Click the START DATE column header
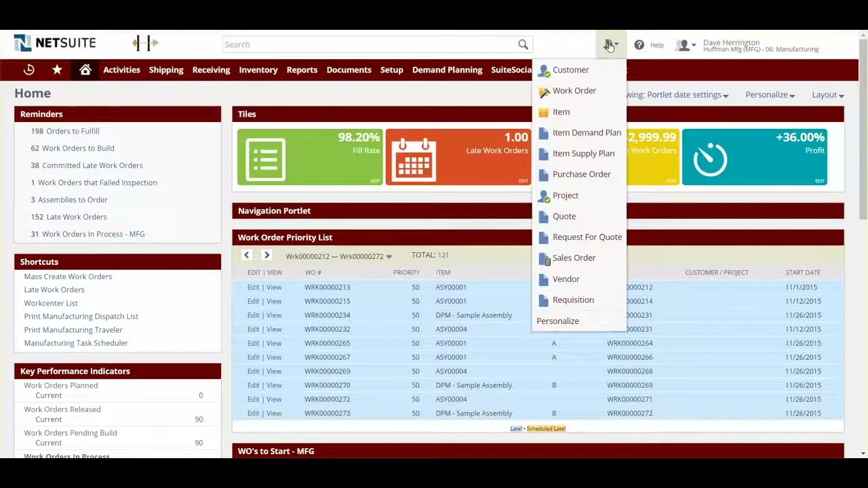 point(803,272)
